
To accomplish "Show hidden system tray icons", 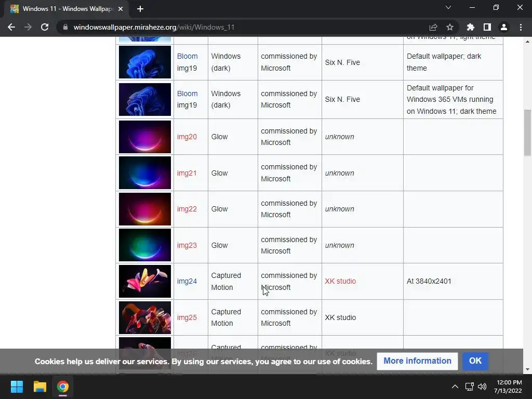I will tap(455, 387).
